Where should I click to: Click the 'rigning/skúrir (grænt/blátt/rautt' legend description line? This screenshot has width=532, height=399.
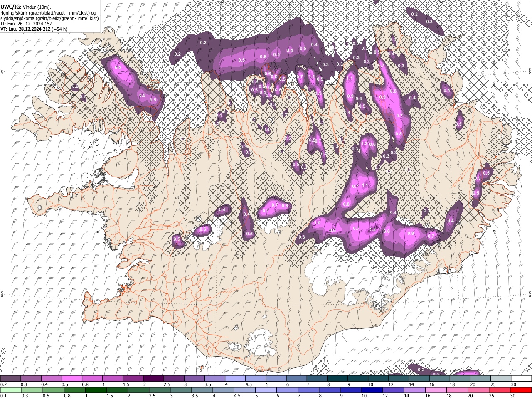48,13
